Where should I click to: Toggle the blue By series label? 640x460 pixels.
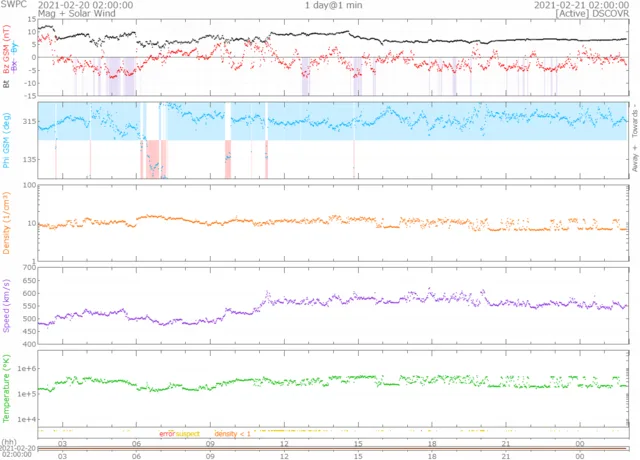14,47
